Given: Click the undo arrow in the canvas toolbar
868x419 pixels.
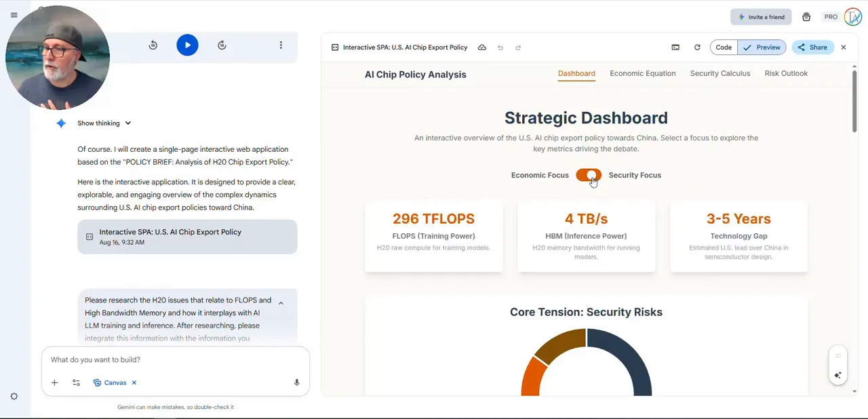Looking at the screenshot, I should tap(500, 47).
